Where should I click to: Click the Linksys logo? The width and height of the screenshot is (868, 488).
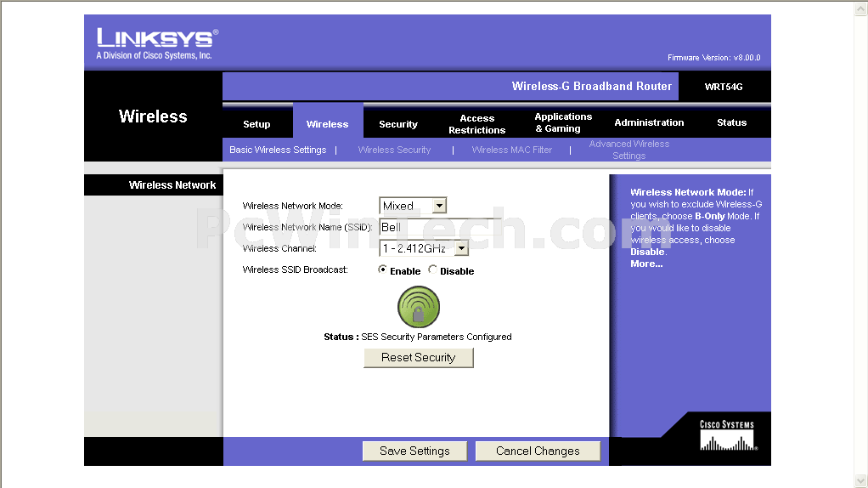point(158,43)
